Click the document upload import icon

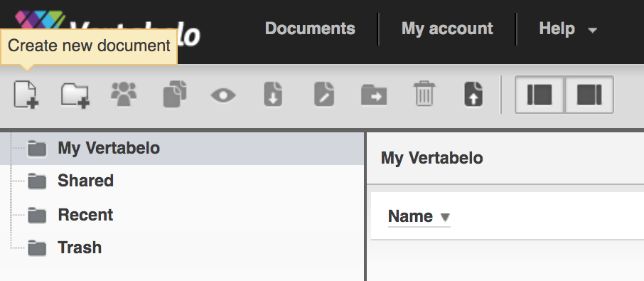tap(473, 95)
